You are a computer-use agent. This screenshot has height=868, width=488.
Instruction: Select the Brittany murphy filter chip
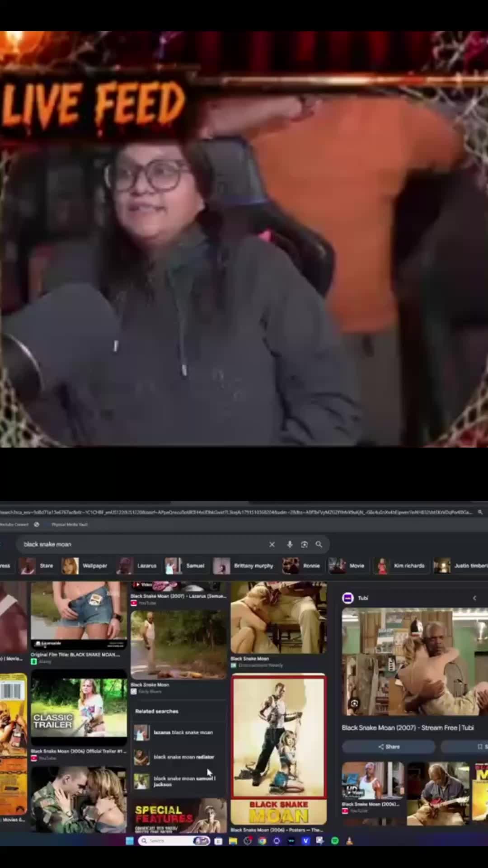[x=244, y=566]
